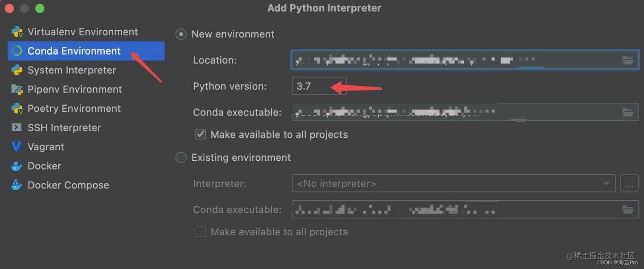This screenshot has height=269, width=644.
Task: Click the Pipenv Environment icon
Action: [x=17, y=90]
